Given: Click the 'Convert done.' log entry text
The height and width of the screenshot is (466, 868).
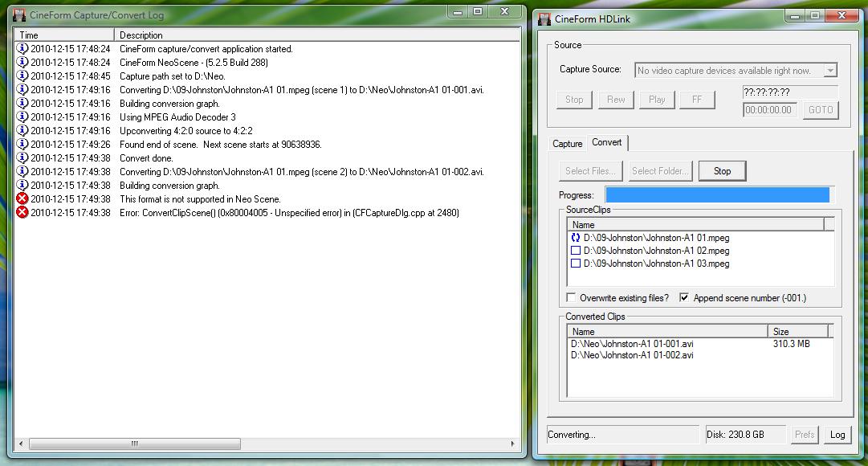Looking at the screenshot, I should (146, 158).
